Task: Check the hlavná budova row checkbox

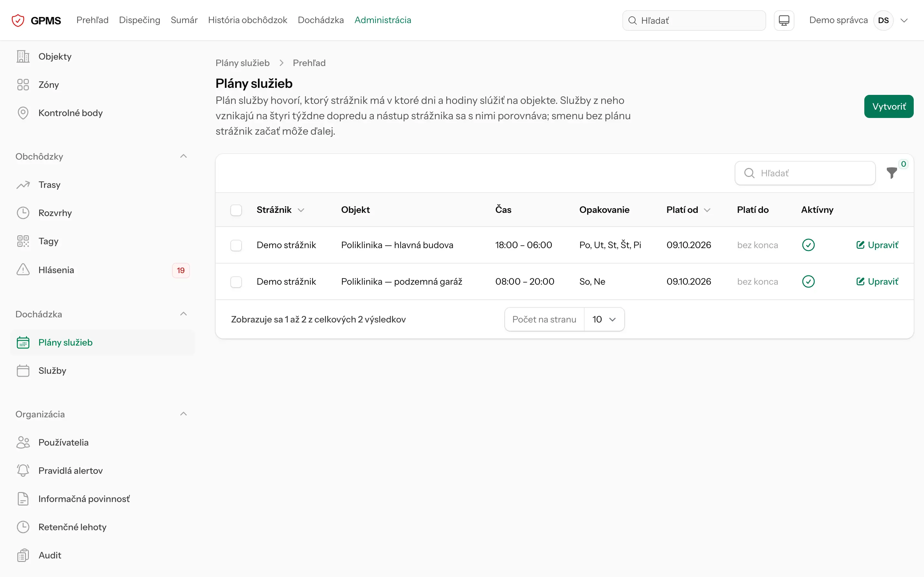Action: (x=236, y=245)
